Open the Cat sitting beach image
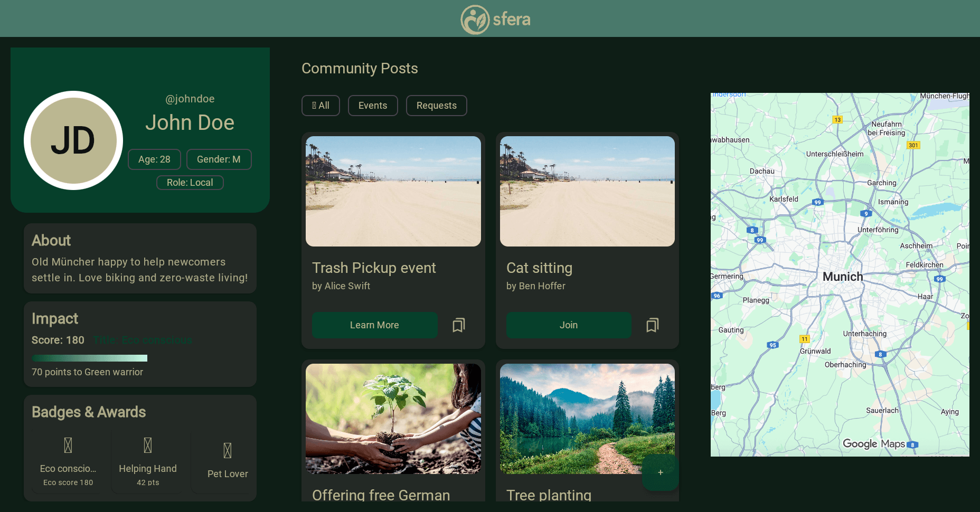The width and height of the screenshot is (980, 512). [587, 191]
